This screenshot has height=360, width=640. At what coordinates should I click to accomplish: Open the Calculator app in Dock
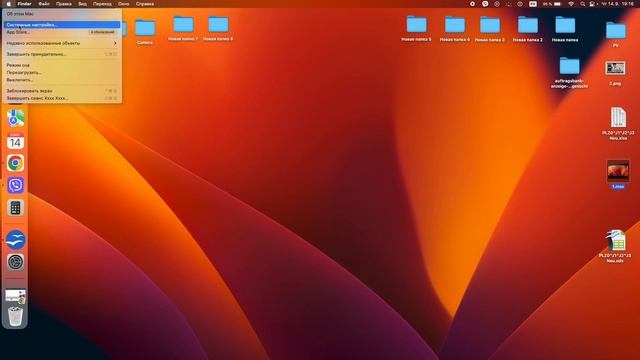pyautogui.click(x=16, y=208)
